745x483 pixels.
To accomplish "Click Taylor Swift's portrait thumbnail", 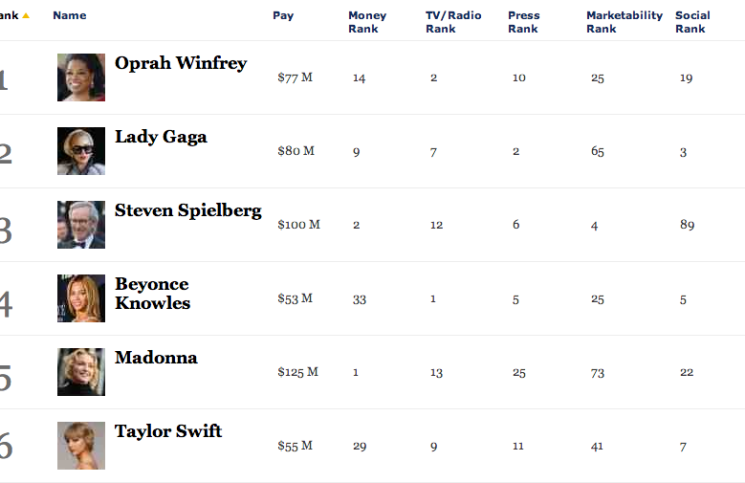I will tap(81, 446).
